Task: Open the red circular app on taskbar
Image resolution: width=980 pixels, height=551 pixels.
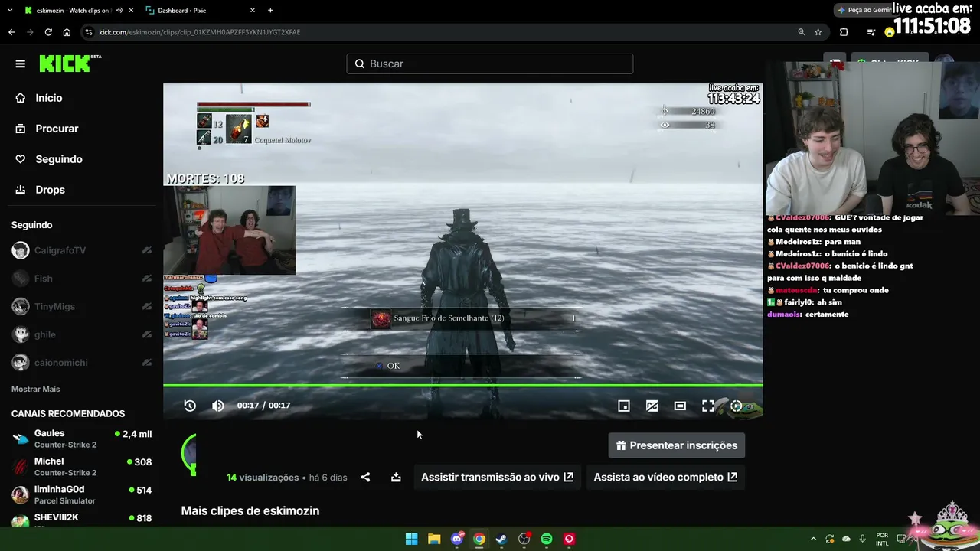Action: [x=569, y=539]
